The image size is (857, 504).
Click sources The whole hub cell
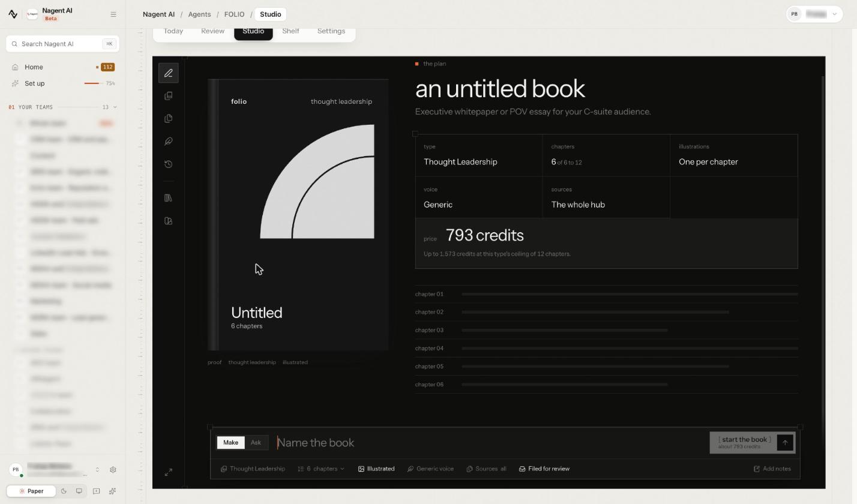point(606,197)
